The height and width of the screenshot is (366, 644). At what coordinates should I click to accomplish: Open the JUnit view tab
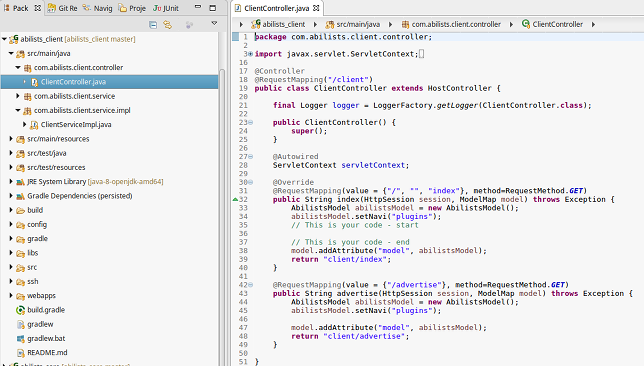[x=166, y=8]
